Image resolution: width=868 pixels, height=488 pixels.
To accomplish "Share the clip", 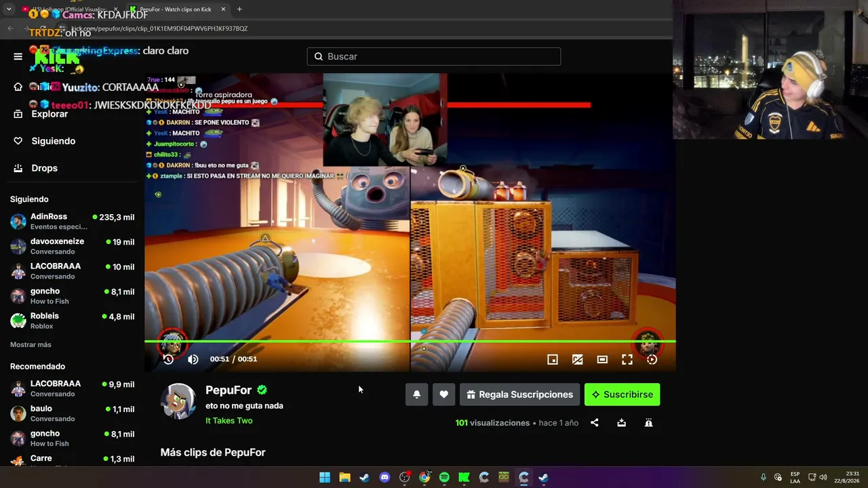I will tap(595, 423).
